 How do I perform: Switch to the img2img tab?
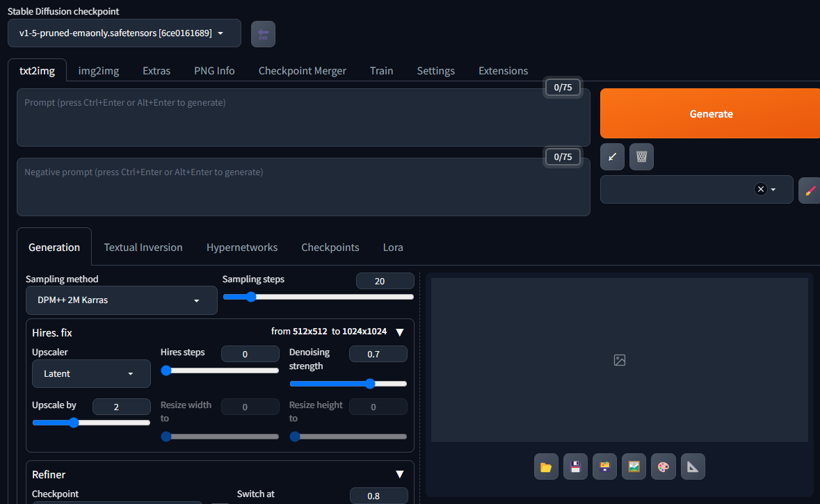click(x=98, y=71)
